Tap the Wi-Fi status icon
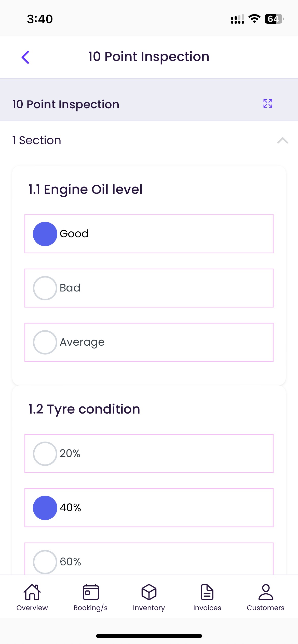Image resolution: width=298 pixels, height=644 pixels. [254, 19]
